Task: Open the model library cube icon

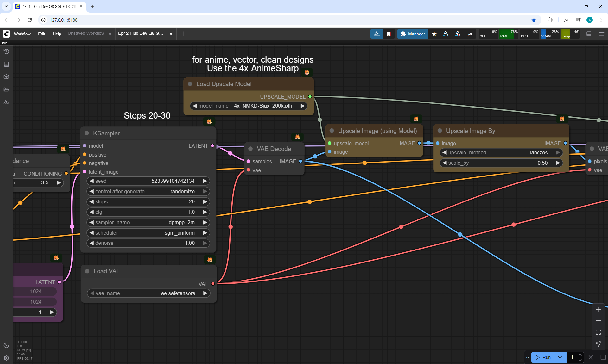Action: [6, 77]
